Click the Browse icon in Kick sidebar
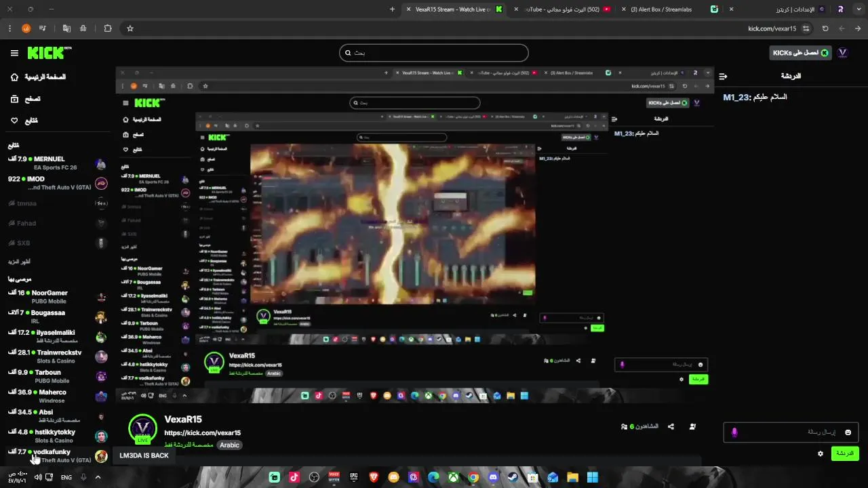This screenshot has height=488, width=868. pyautogui.click(x=14, y=99)
